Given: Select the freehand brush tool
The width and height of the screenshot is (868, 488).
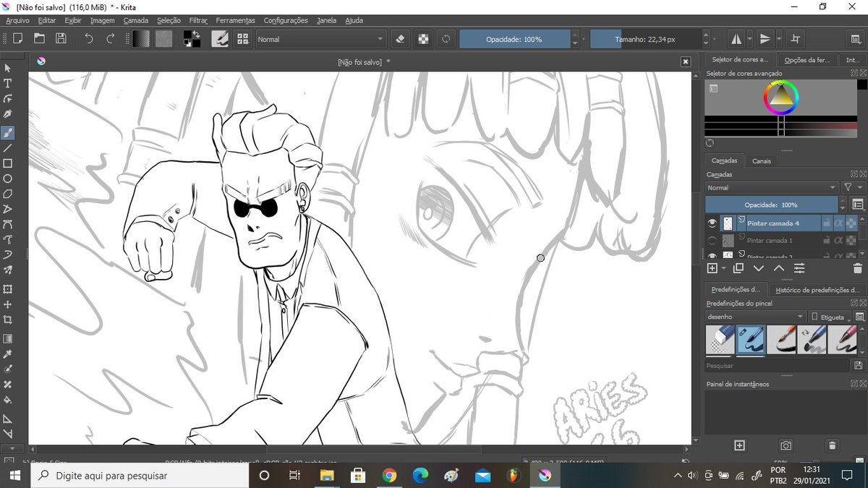Looking at the screenshot, I should tap(8, 132).
